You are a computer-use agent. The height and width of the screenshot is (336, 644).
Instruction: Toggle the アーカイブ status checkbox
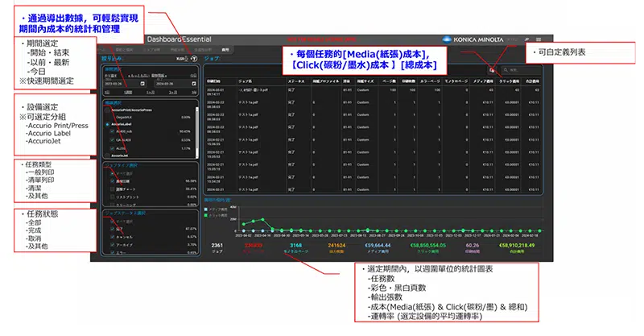[x=112, y=245]
